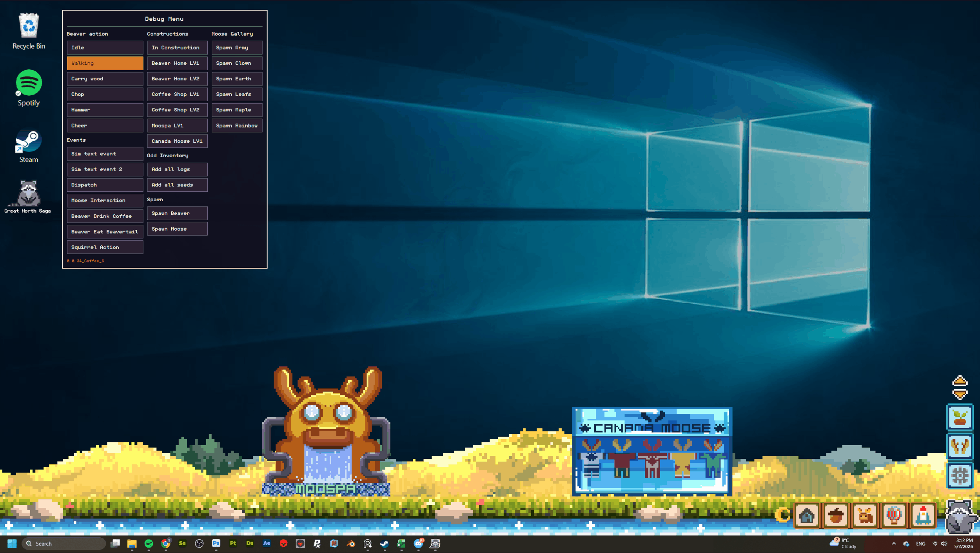Click the Canada Moose gallery building

coord(652,451)
